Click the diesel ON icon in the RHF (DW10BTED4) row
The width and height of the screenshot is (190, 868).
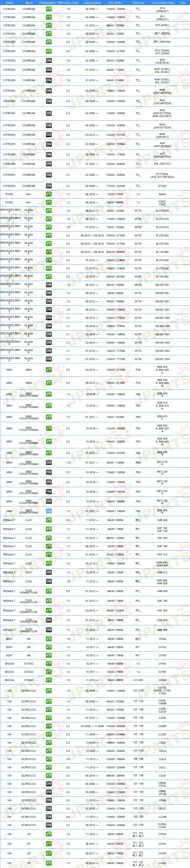pos(49,101)
